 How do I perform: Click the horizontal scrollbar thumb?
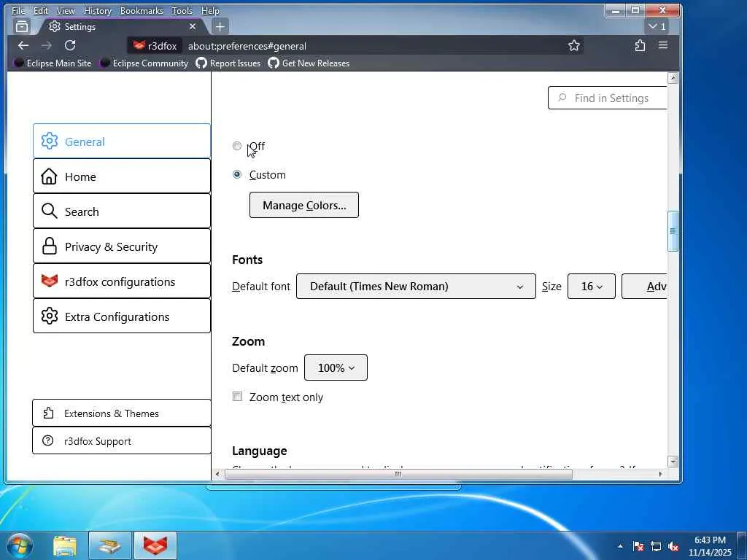click(x=398, y=474)
